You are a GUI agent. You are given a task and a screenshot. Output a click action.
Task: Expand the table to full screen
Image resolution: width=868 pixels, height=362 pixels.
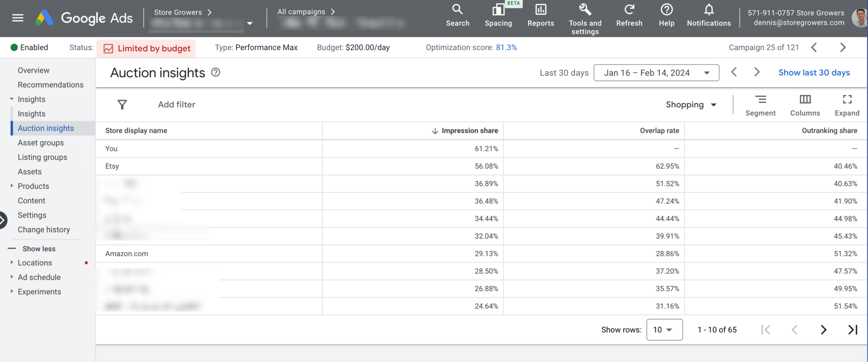[x=847, y=105]
